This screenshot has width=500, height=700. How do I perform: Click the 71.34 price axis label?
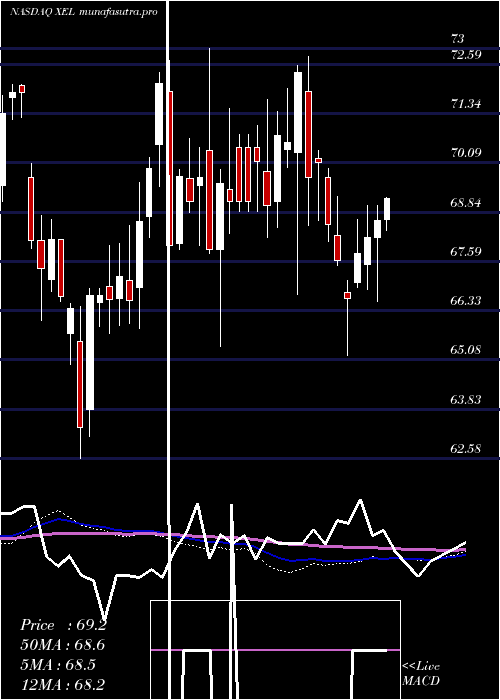coord(466,104)
